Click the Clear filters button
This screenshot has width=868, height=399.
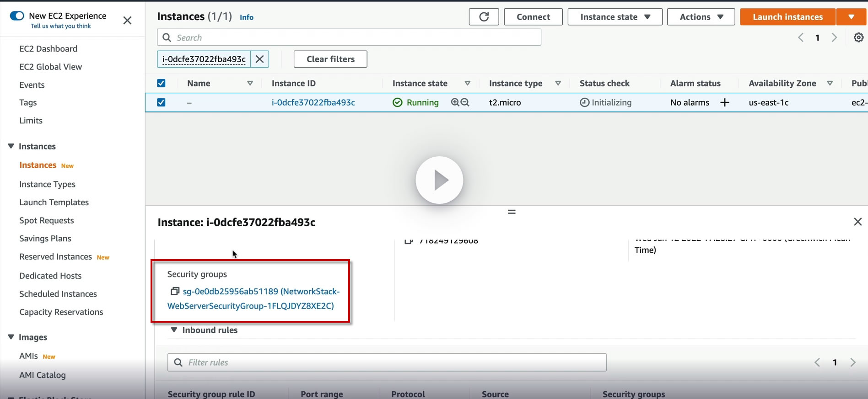tap(330, 59)
